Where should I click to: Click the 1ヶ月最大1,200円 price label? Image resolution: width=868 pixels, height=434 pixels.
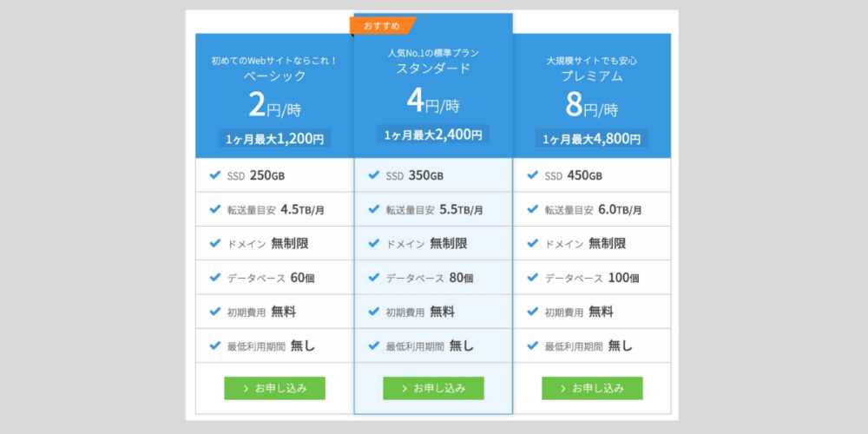[274, 139]
